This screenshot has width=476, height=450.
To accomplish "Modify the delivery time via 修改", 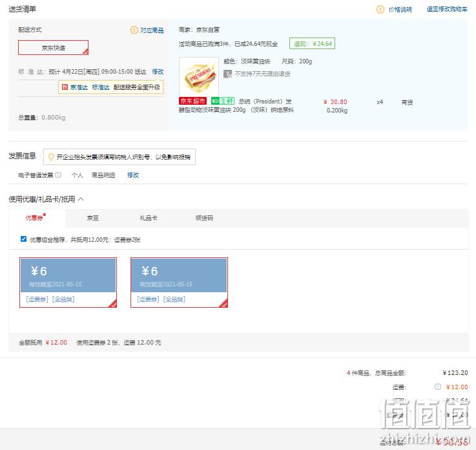I will coord(158,72).
